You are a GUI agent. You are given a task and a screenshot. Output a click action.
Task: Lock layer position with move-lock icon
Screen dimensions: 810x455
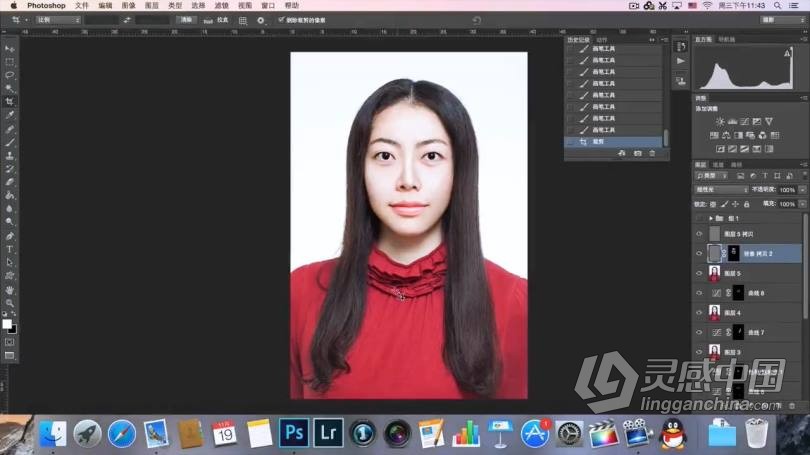tap(735, 205)
